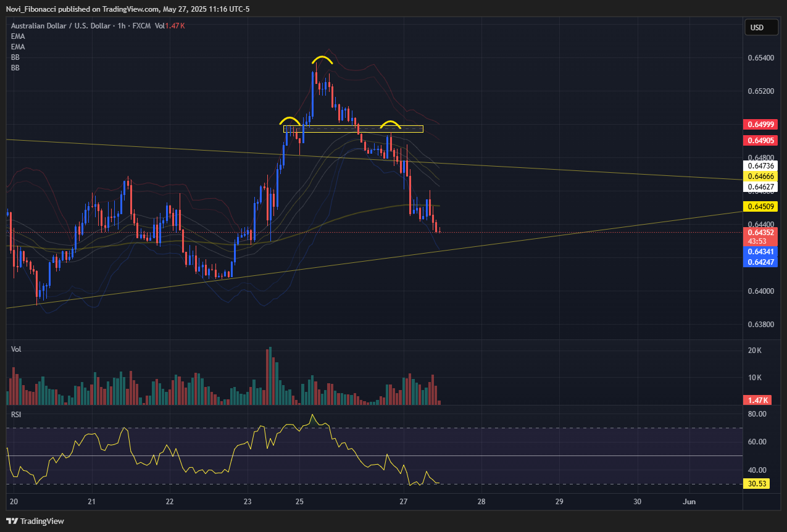The image size is (787, 532).
Task: Click the date label 22 on time axis
Action: tap(170, 502)
